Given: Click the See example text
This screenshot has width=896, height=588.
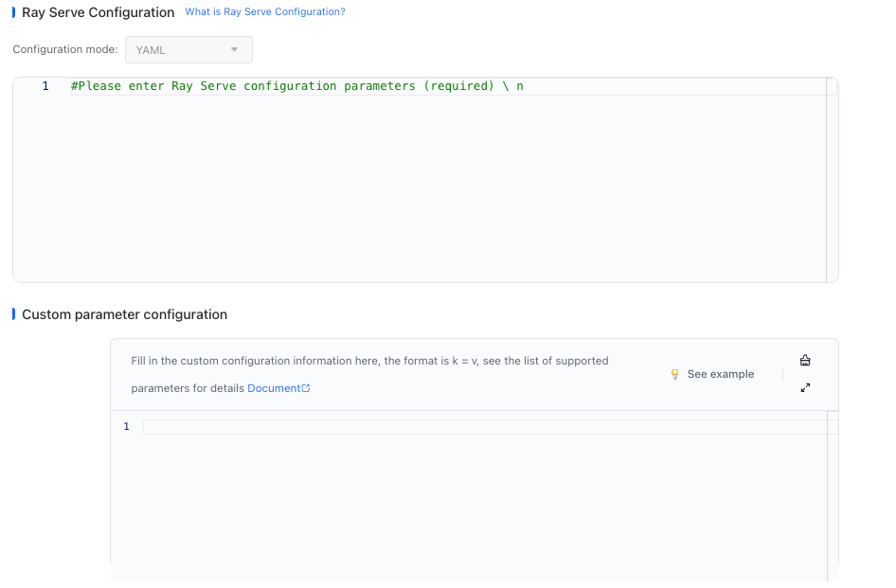Looking at the screenshot, I should 720,374.
